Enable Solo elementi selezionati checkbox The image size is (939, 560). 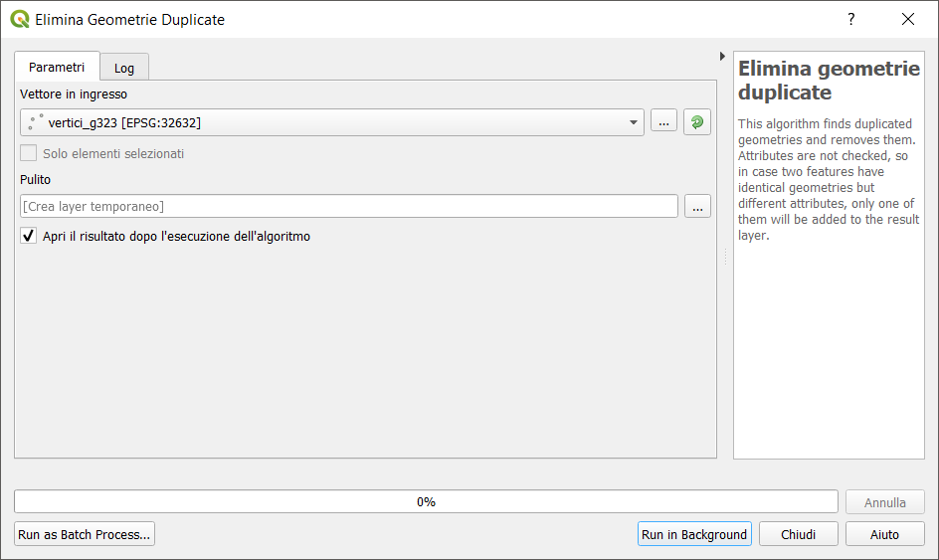[x=28, y=153]
